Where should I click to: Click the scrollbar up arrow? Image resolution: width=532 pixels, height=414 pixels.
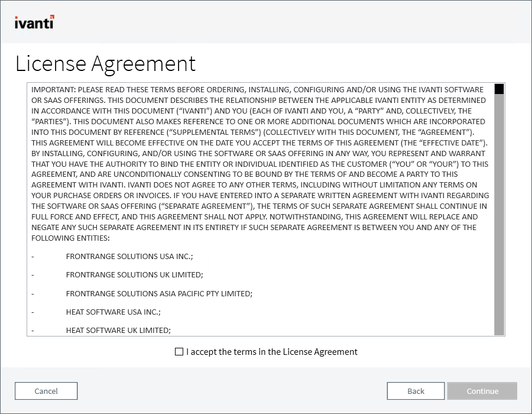click(x=499, y=89)
